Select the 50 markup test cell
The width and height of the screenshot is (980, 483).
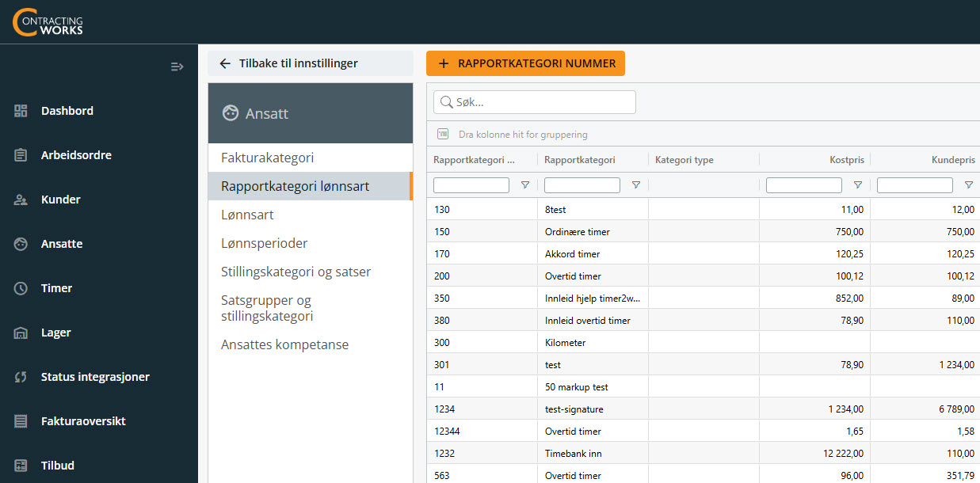pos(593,387)
